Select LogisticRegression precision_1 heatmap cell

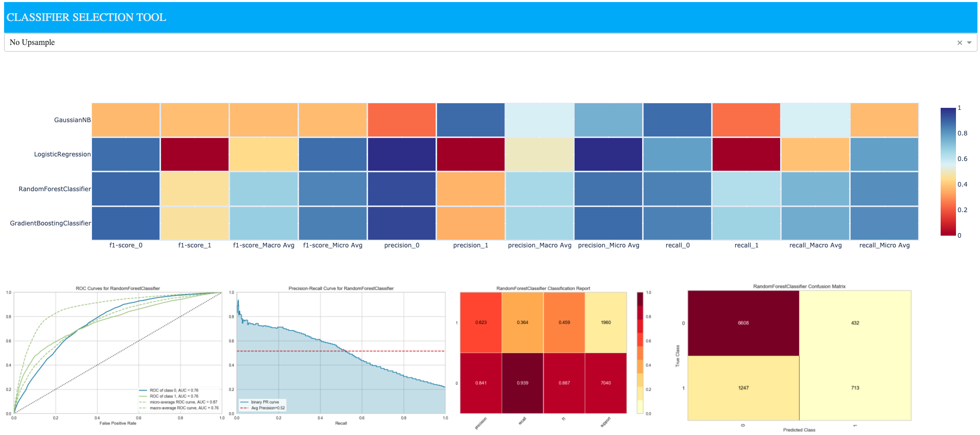tap(471, 154)
